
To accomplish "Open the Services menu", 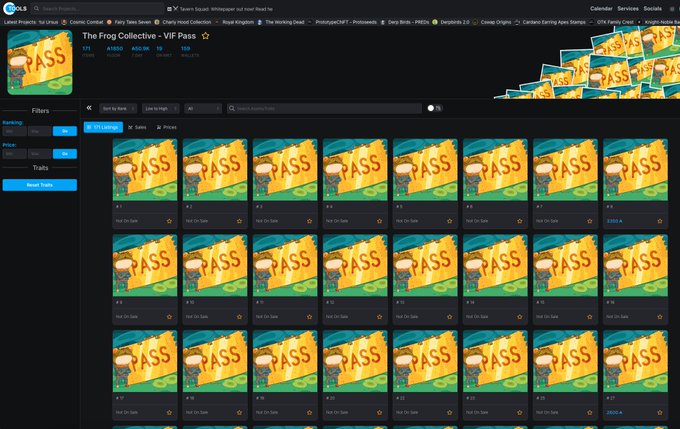I will pos(628,9).
